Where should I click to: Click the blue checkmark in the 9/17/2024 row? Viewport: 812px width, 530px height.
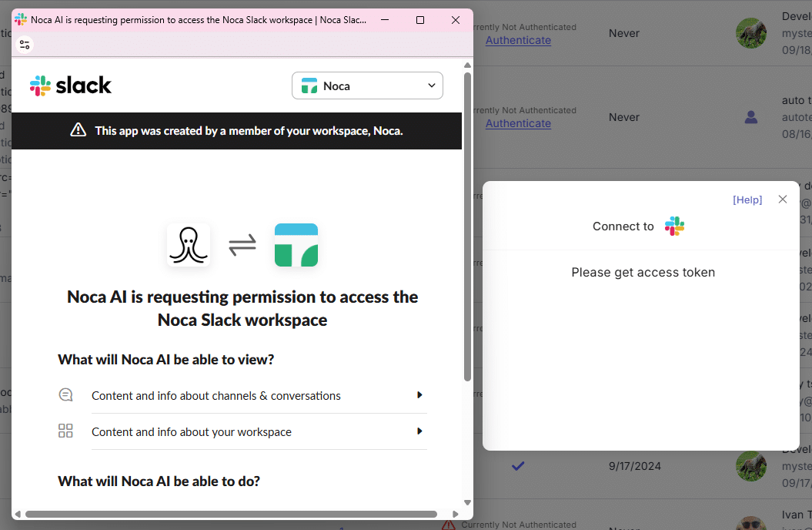pyautogui.click(x=518, y=466)
